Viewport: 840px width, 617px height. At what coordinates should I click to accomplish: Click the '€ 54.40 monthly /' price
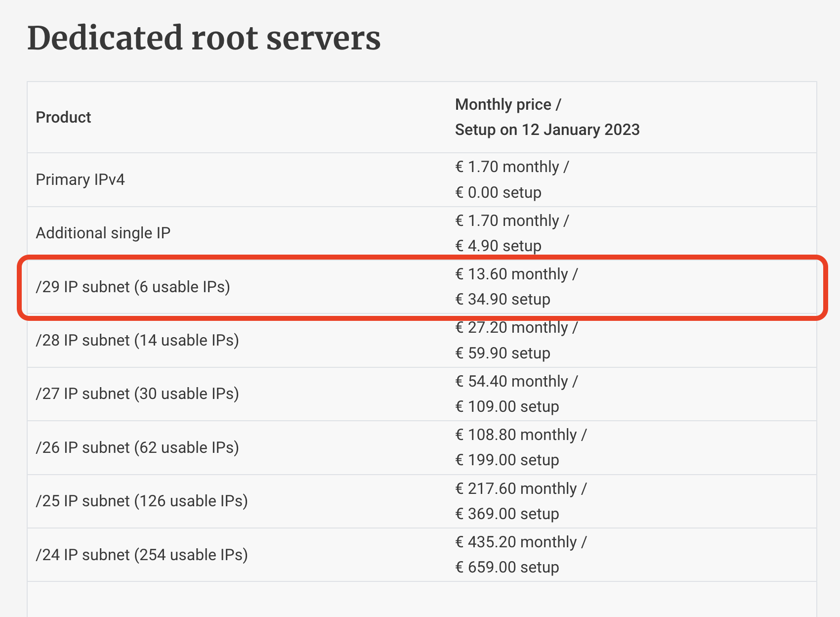(516, 381)
